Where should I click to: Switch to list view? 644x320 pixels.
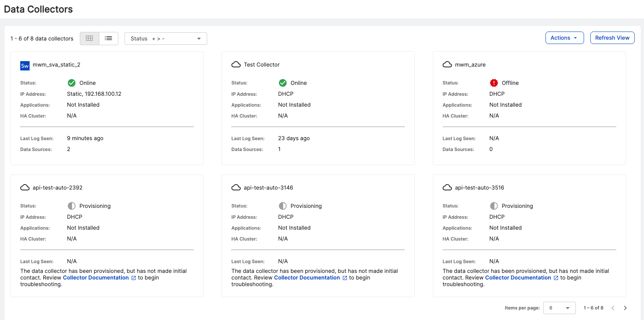pos(109,38)
